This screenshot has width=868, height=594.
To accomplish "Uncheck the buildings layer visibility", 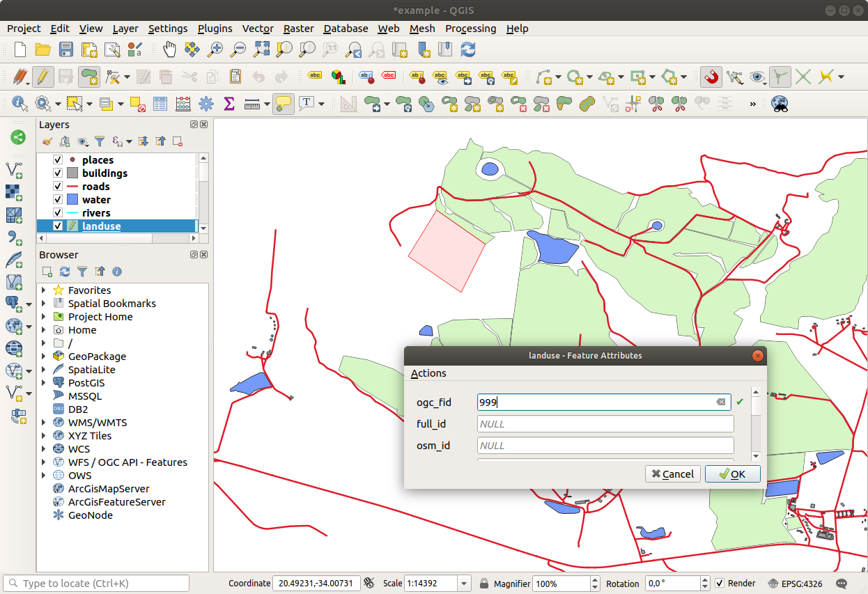I will pyautogui.click(x=56, y=173).
